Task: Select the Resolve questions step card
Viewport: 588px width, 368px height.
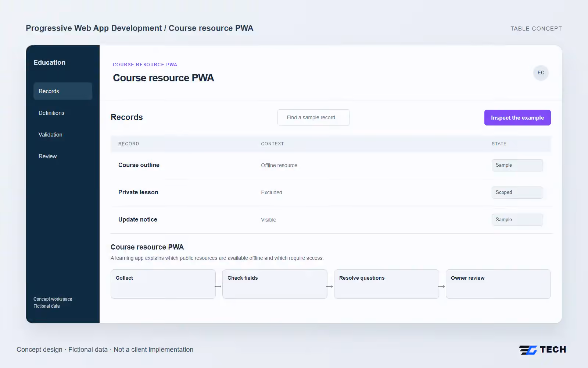Action: point(386,284)
